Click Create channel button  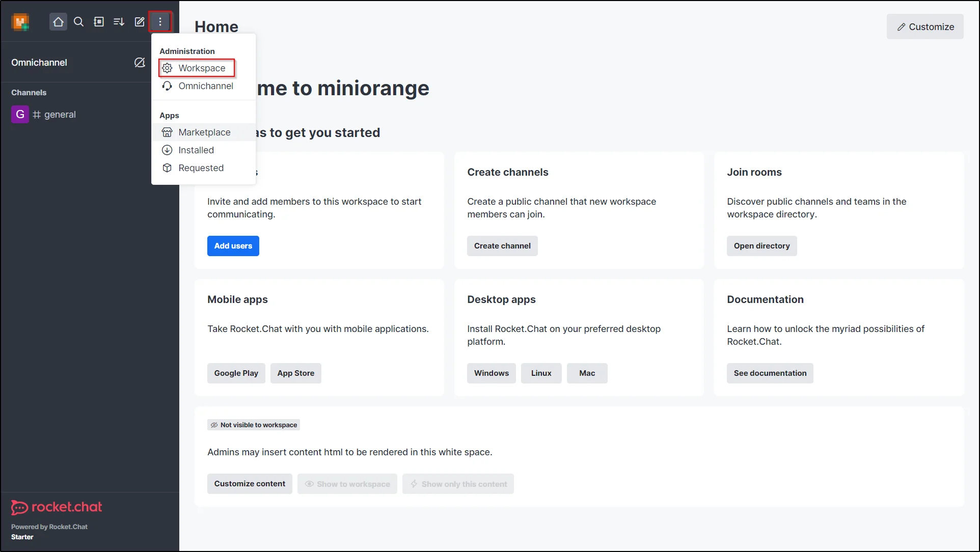tap(502, 246)
